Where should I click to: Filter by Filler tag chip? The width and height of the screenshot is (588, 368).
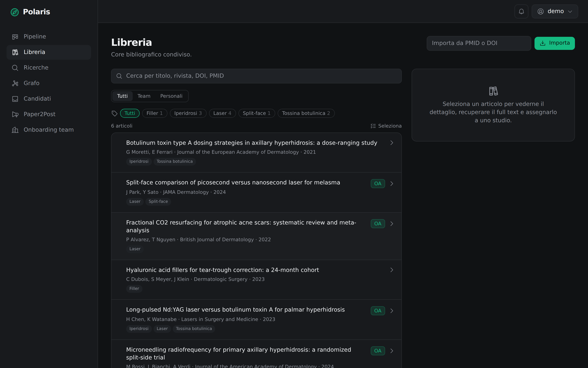pyautogui.click(x=155, y=113)
